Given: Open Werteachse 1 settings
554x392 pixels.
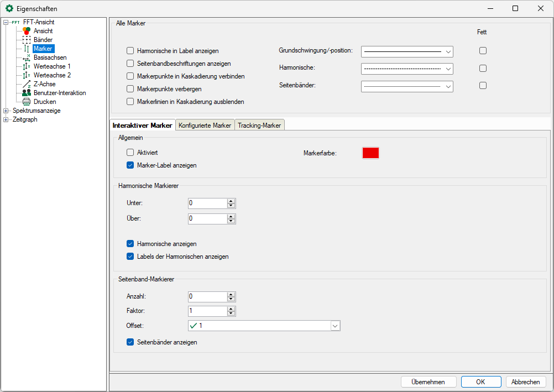Looking at the screenshot, I should [x=52, y=66].
